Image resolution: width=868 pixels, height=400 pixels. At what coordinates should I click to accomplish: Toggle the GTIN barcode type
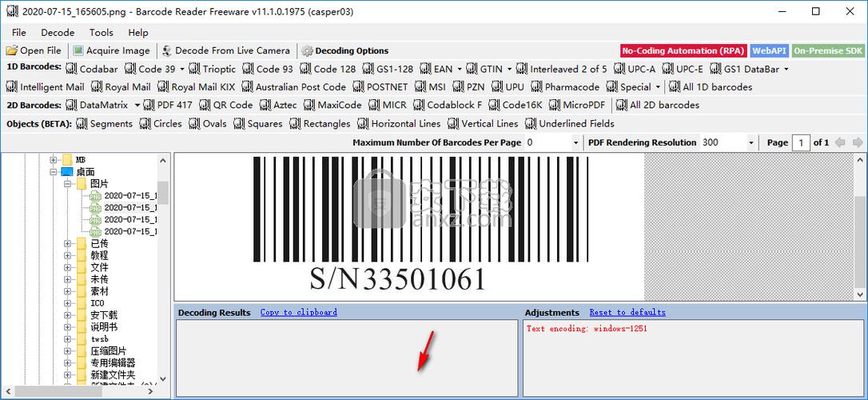point(484,70)
